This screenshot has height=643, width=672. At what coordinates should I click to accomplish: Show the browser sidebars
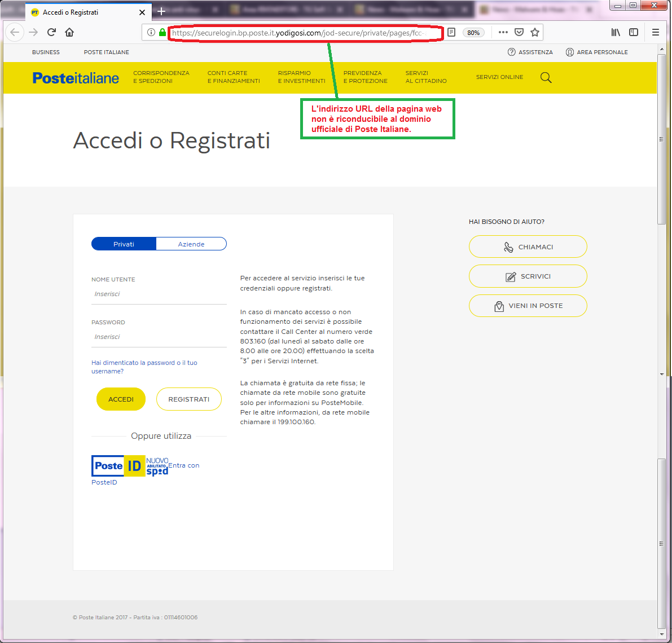coord(634,32)
